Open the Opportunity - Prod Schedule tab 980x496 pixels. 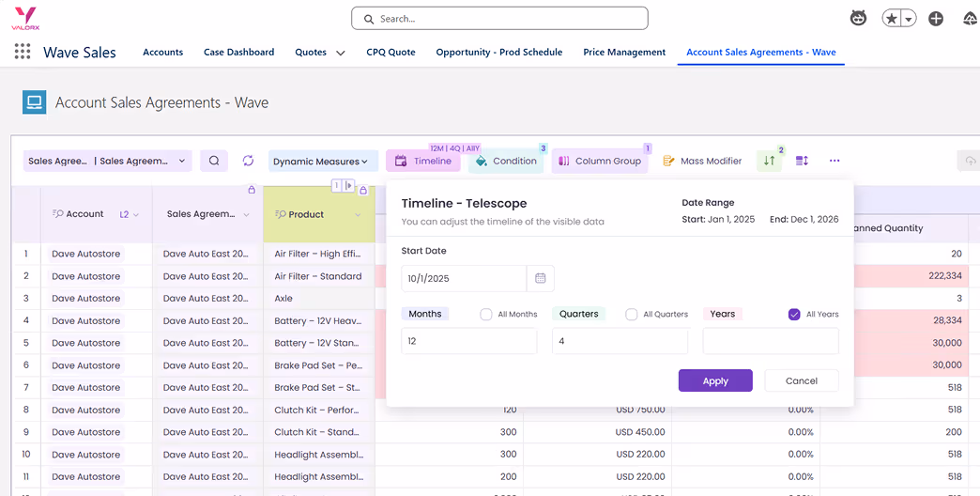click(499, 53)
